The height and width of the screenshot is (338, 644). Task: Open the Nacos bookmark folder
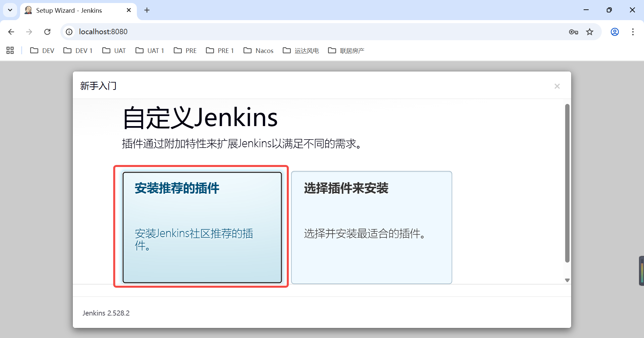259,51
